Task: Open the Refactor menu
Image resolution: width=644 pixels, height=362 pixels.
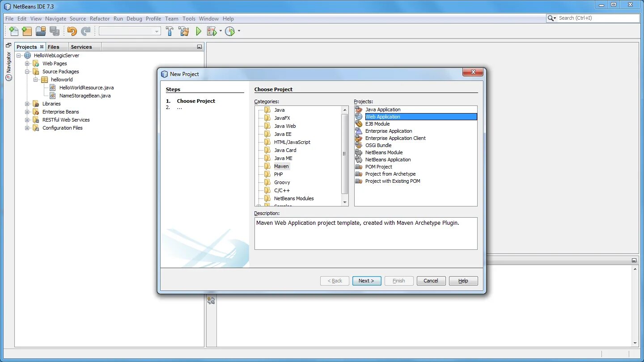Action: click(100, 19)
